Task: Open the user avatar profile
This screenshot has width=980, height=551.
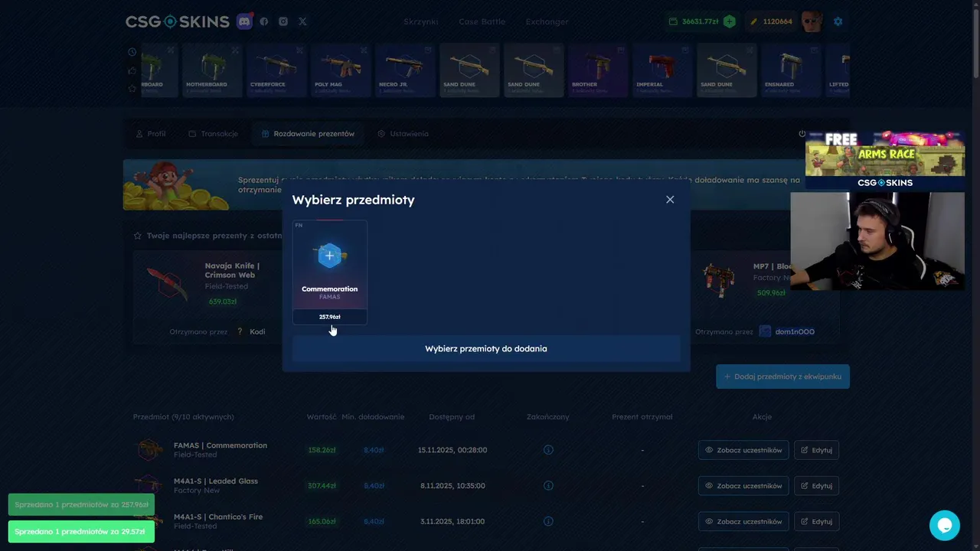Action: 812,21
